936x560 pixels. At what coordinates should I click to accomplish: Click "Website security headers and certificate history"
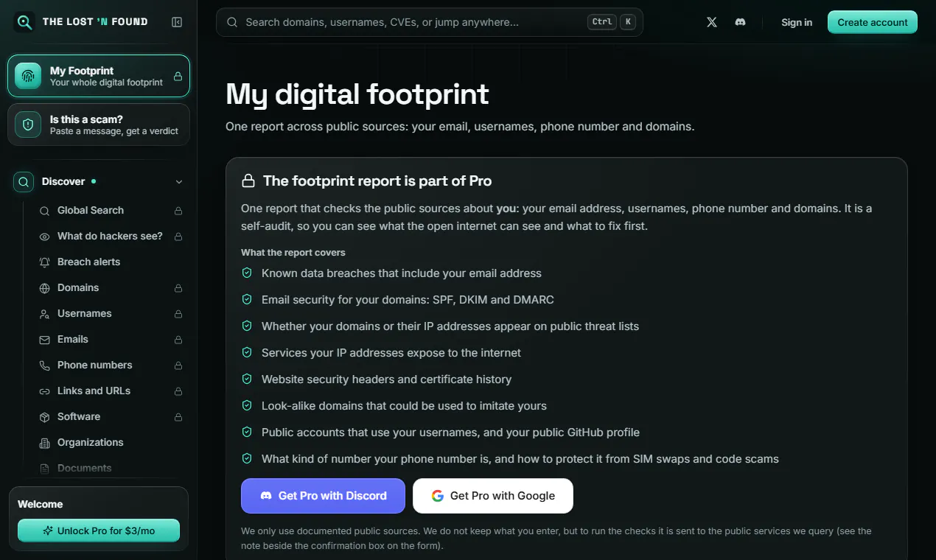(386, 379)
